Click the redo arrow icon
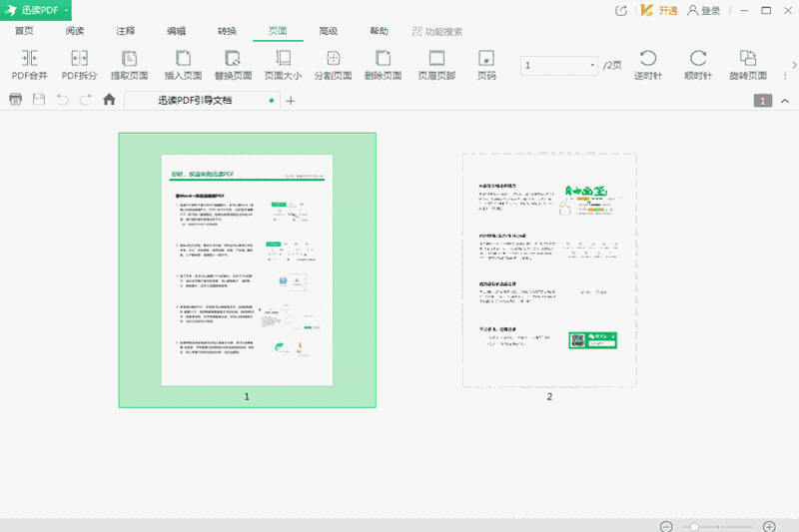Screen dimensions: 799x532 tap(85, 99)
